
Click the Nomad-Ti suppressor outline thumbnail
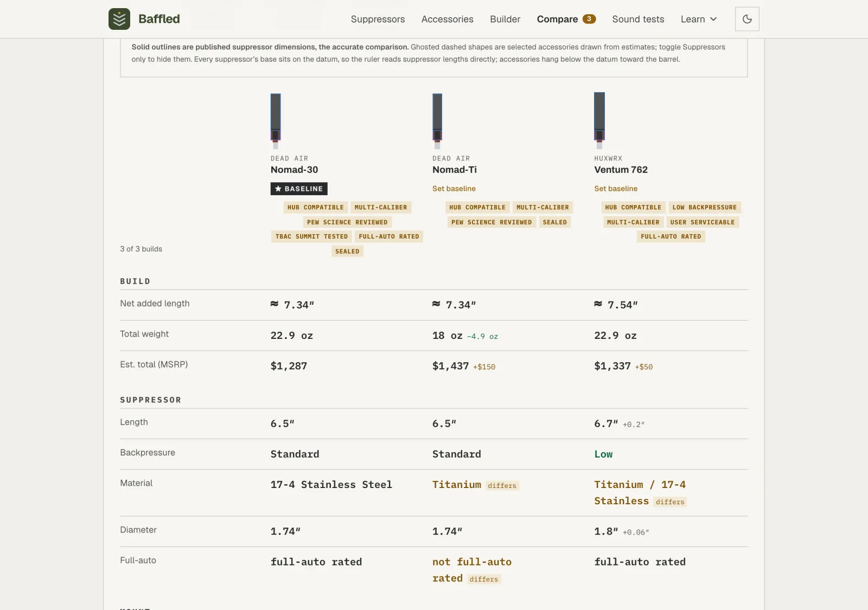click(x=437, y=121)
